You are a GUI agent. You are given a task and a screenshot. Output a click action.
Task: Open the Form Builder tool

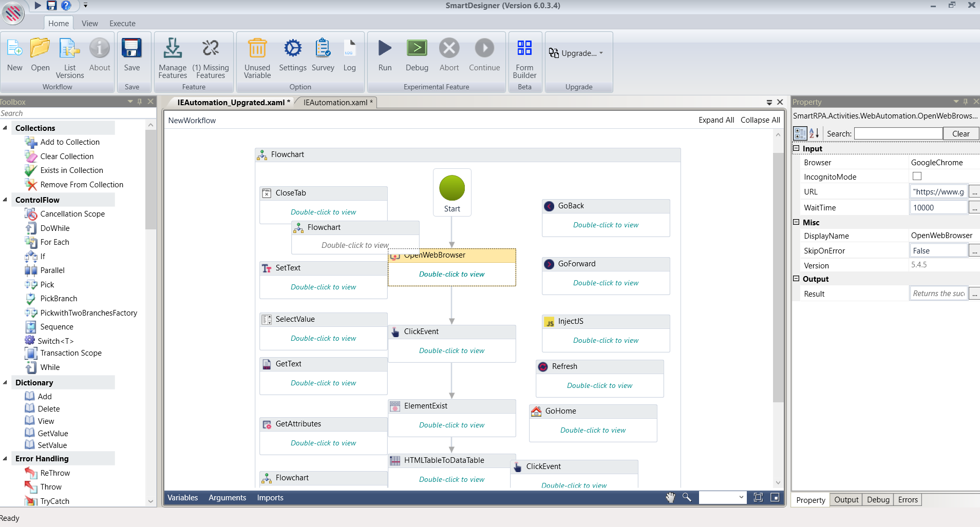524,49
